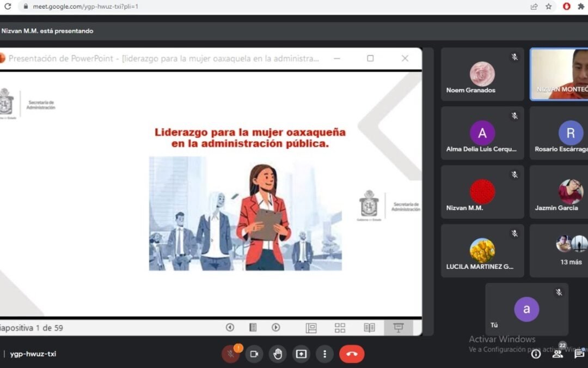The width and height of the screenshot is (588, 368).
Task: Open the chat messages panel
Action: click(x=579, y=354)
